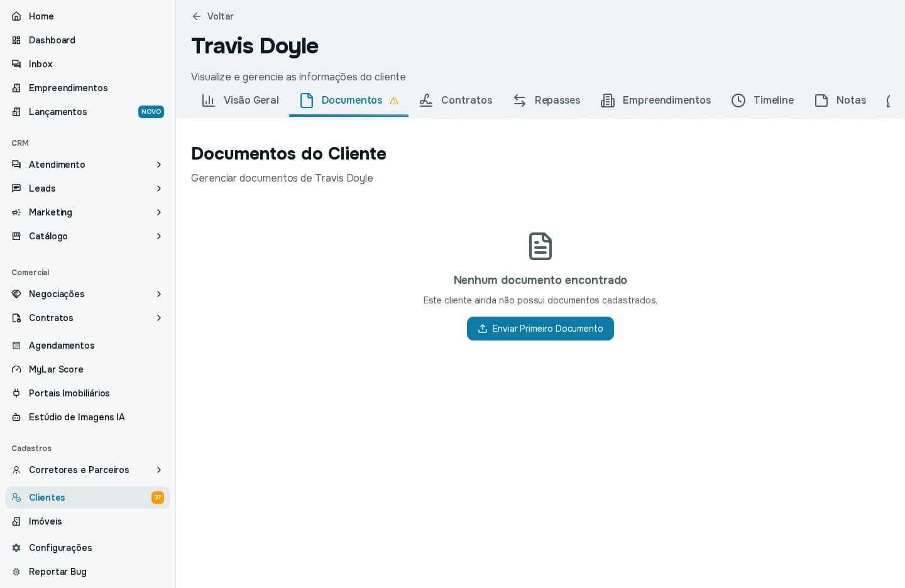
Task: Expand the sidebar Contratos submenu chevron
Action: tap(159, 318)
